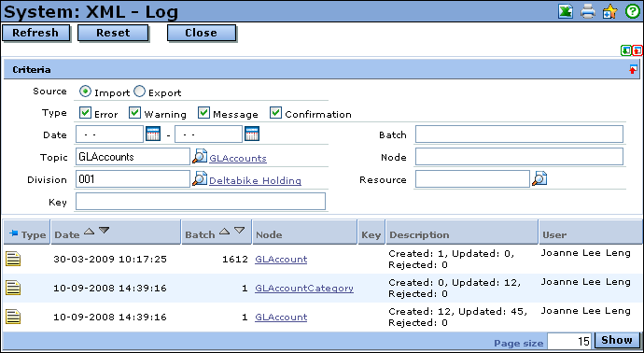Screen dimensions: 644x353
Task: Click the printer icon
Action: pyautogui.click(x=588, y=11)
